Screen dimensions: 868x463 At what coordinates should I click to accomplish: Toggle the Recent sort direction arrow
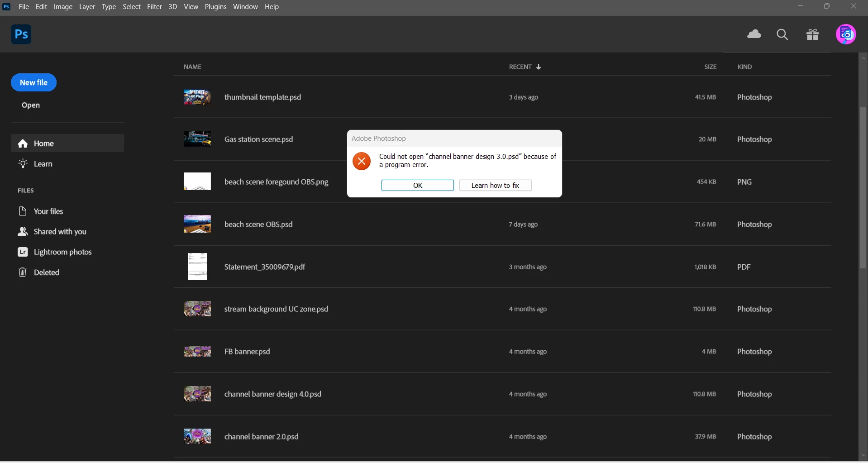[539, 67]
